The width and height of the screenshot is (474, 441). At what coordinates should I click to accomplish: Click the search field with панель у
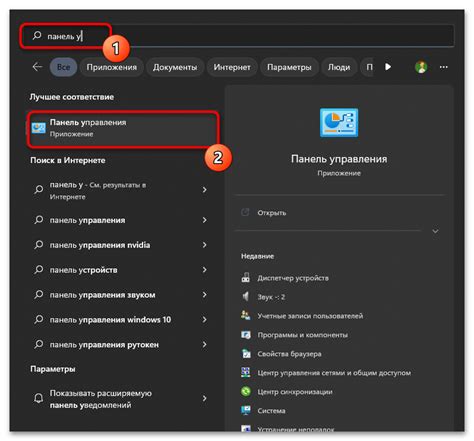pyautogui.click(x=237, y=36)
